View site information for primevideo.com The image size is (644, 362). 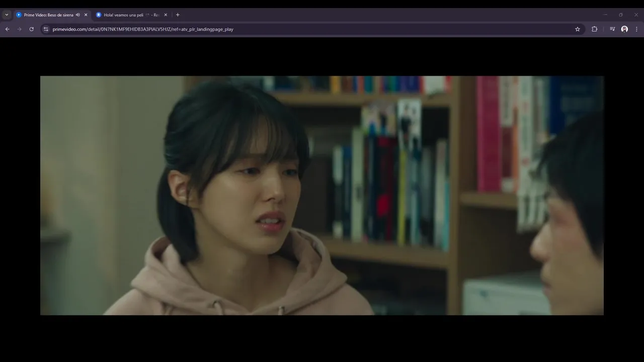click(x=46, y=29)
